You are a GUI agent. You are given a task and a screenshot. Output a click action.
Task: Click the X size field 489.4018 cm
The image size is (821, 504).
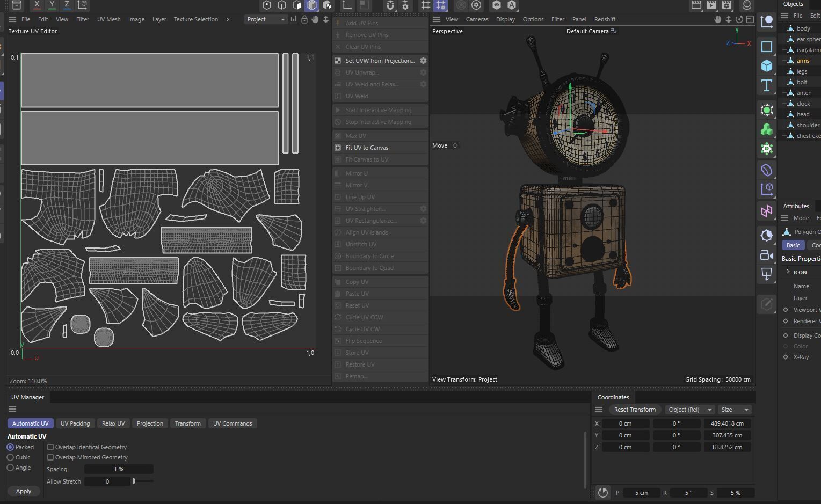click(x=727, y=423)
